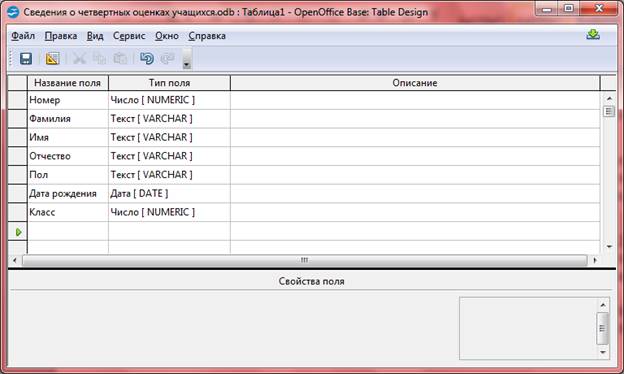Screen dimensions: 624x374
Task: Open the Окно menu
Action: tap(167, 36)
